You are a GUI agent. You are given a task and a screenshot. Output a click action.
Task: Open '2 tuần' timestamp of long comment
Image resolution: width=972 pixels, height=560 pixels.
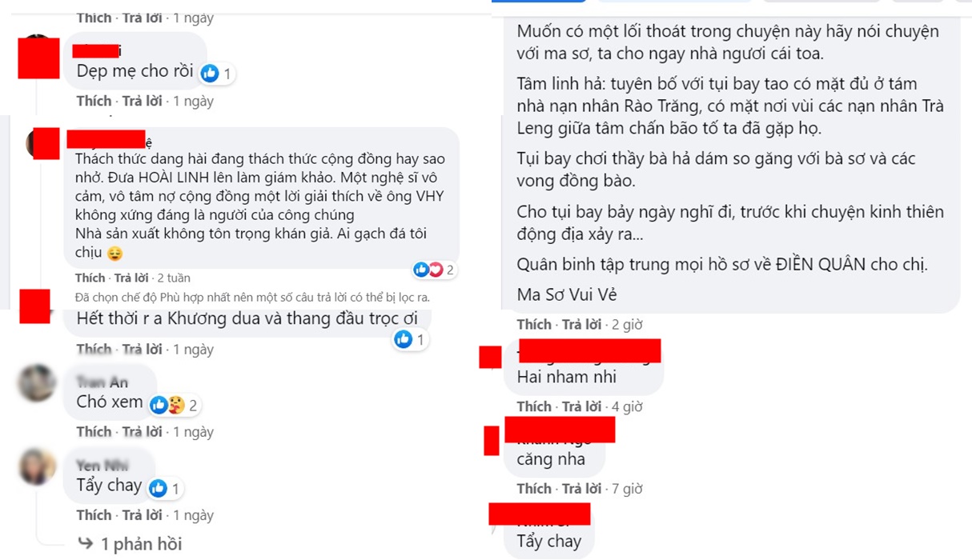pyautogui.click(x=174, y=278)
